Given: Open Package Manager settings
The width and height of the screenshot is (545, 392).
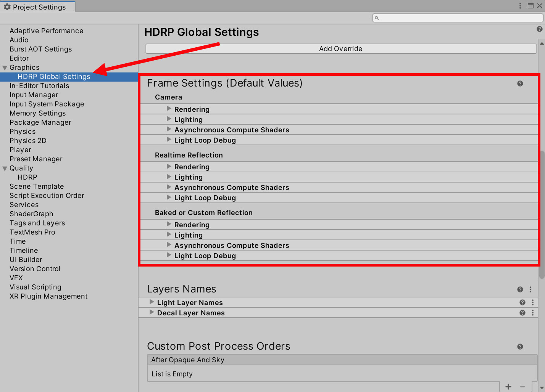Looking at the screenshot, I should [x=40, y=122].
